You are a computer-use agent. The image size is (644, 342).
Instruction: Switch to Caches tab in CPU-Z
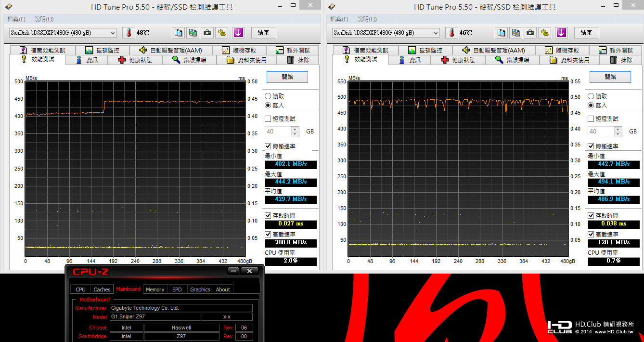pyautogui.click(x=102, y=289)
